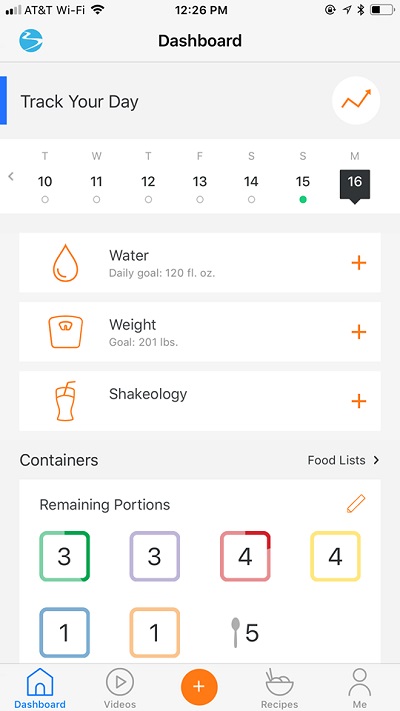
Task: Tap the teaspoon portion counter
Action: coord(244,633)
